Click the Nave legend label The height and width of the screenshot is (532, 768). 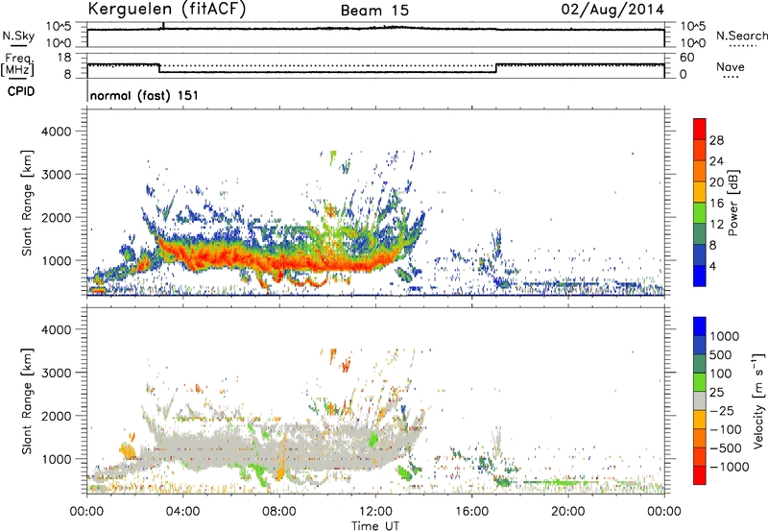tap(731, 67)
